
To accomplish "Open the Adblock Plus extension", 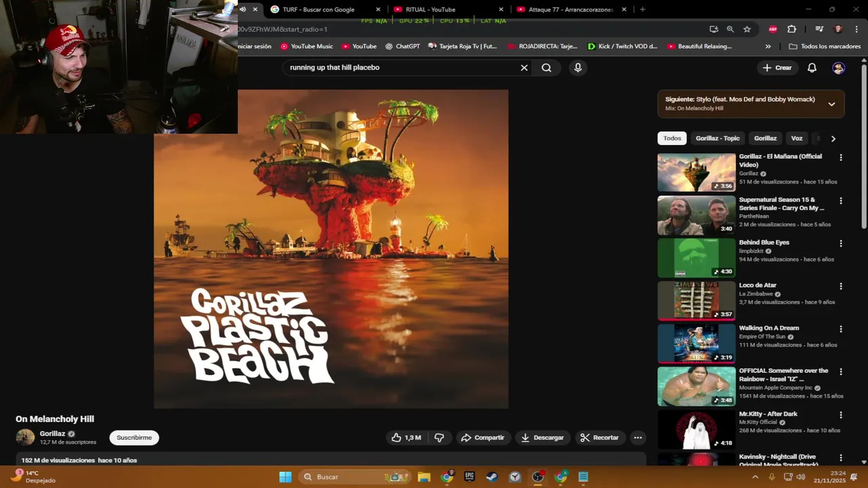I will click(x=773, y=29).
